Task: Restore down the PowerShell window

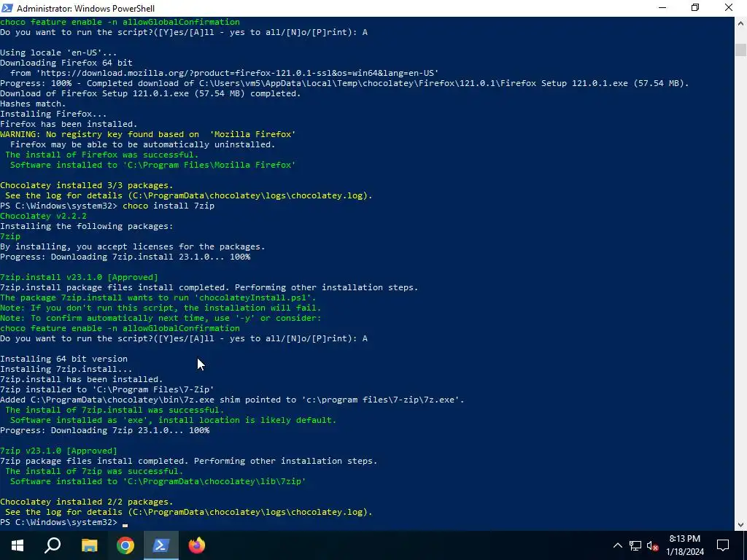Action: coord(695,8)
